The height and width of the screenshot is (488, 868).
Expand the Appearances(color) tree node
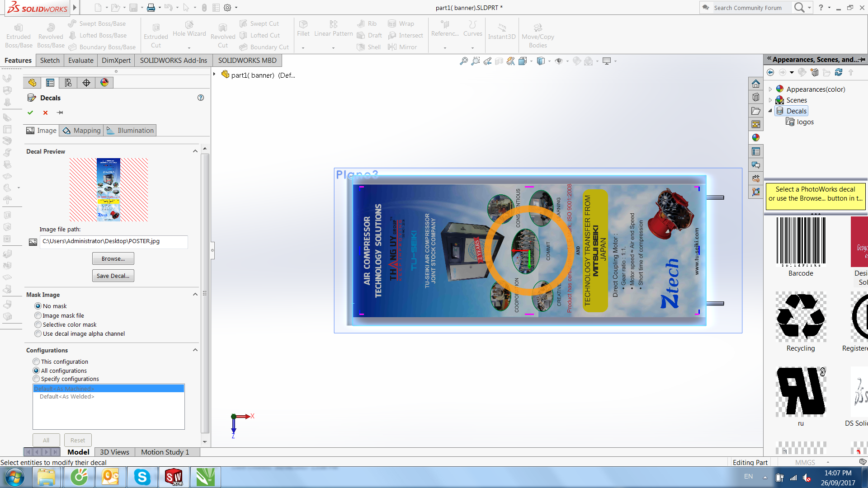pyautogui.click(x=770, y=89)
